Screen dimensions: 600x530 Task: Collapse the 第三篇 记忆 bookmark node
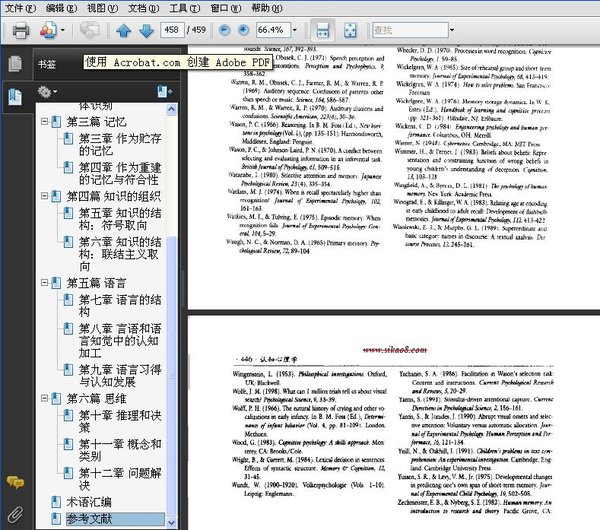click(44, 122)
